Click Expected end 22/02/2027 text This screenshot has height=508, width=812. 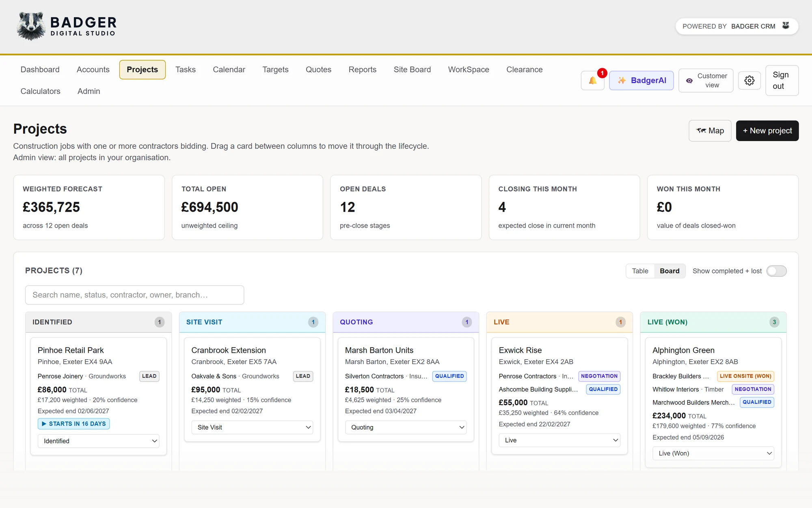click(x=534, y=424)
